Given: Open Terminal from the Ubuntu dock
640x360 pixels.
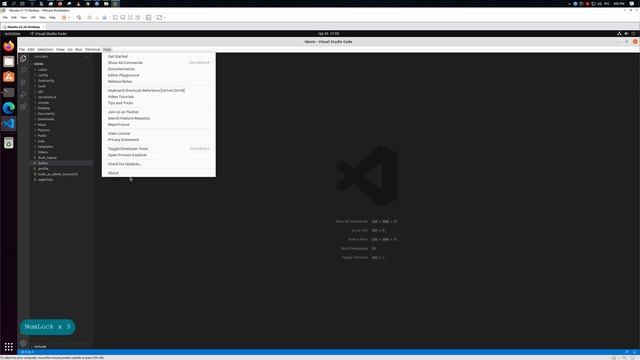Looking at the screenshot, I should click(x=9, y=92).
